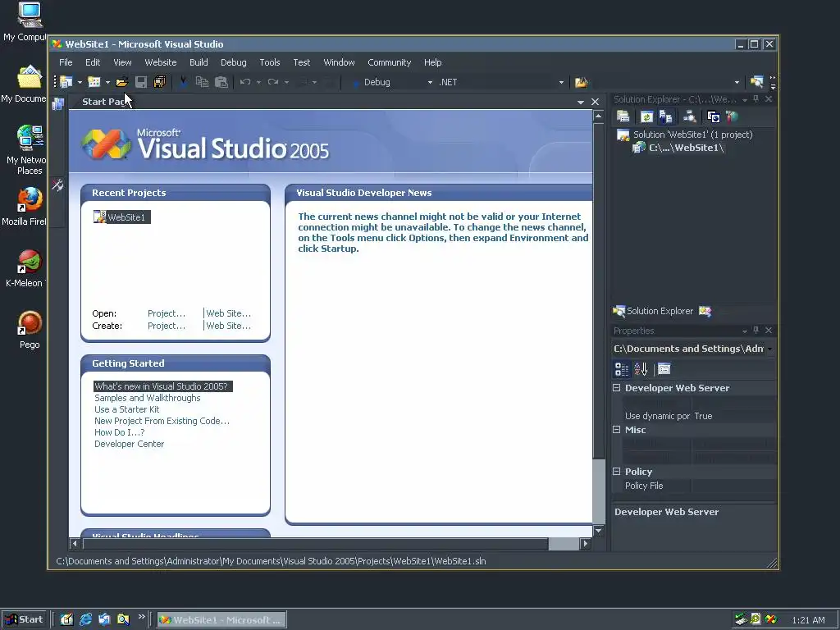840x630 pixels.
Task: Click the Open File folder icon
Action: tap(121, 82)
